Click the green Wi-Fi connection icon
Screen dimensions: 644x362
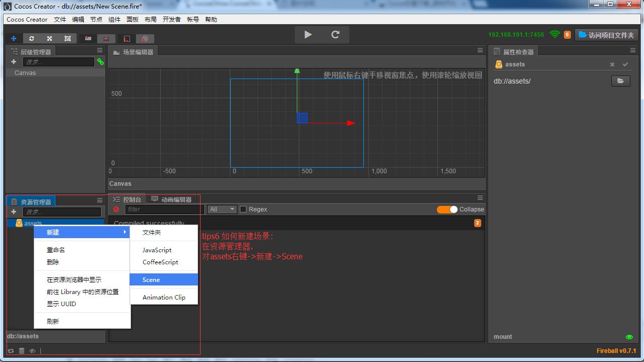point(555,35)
